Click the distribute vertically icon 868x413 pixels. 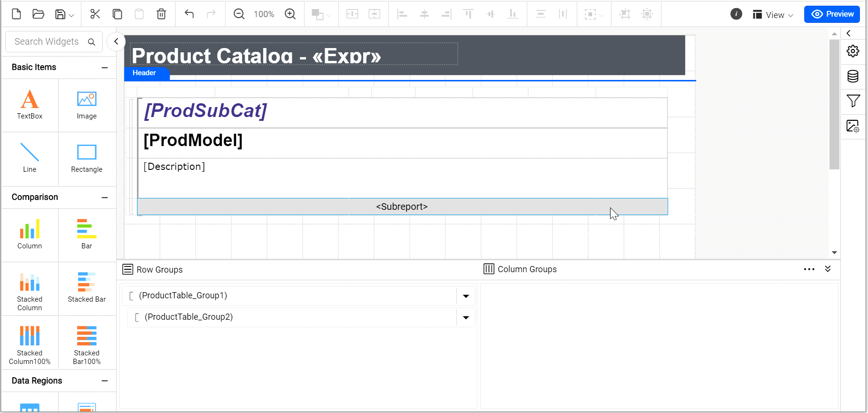coord(541,14)
